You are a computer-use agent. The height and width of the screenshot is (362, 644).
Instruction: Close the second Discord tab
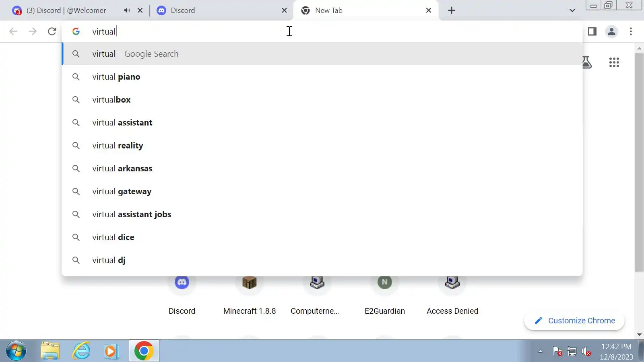tap(284, 10)
